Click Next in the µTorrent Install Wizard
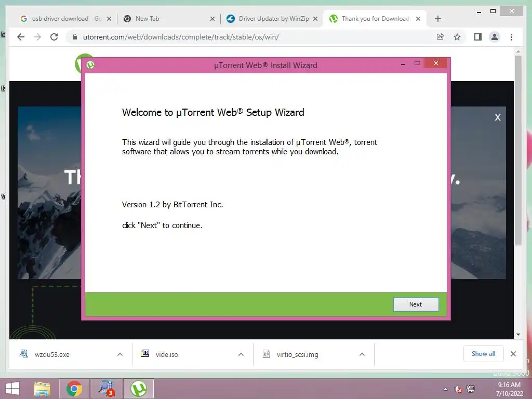The height and width of the screenshot is (399, 532). [x=416, y=304]
